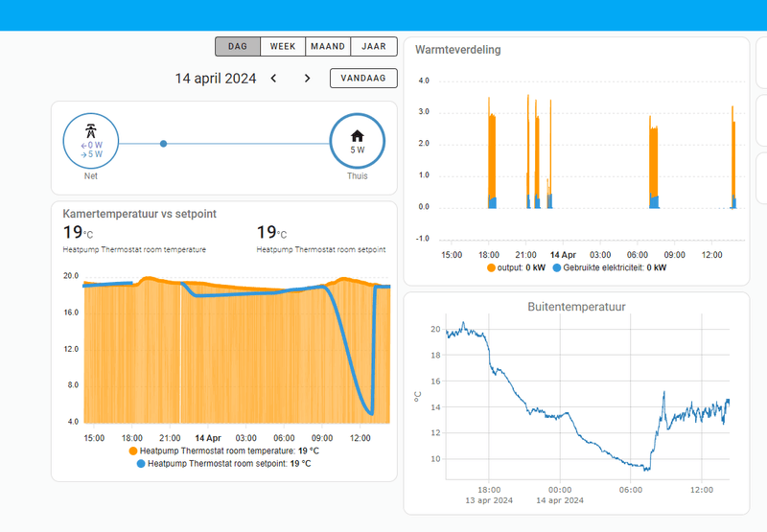Select the DAG period tab

tap(238, 46)
